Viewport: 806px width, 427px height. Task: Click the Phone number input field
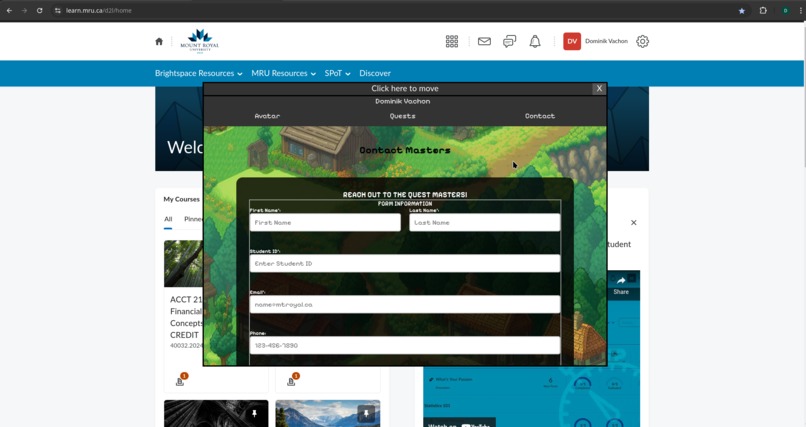coord(405,345)
